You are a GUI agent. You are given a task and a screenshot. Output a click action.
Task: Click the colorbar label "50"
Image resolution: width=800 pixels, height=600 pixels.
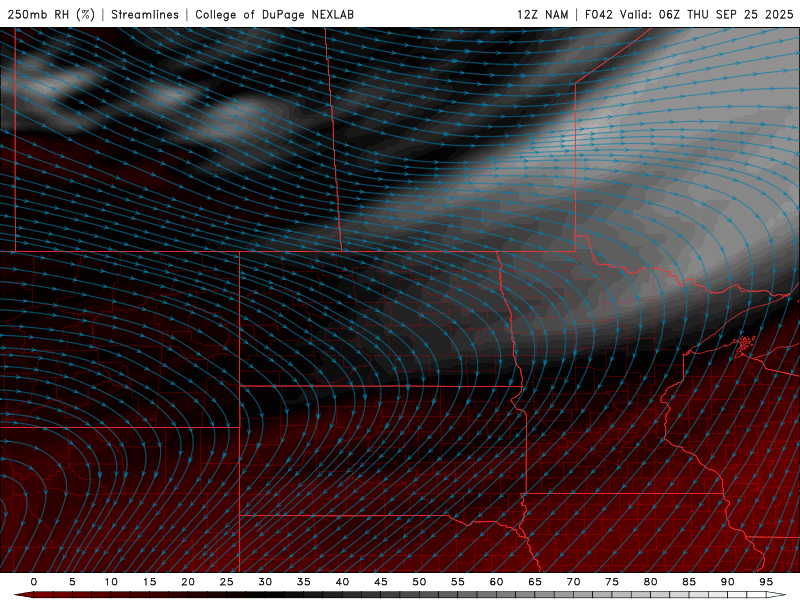(x=419, y=582)
